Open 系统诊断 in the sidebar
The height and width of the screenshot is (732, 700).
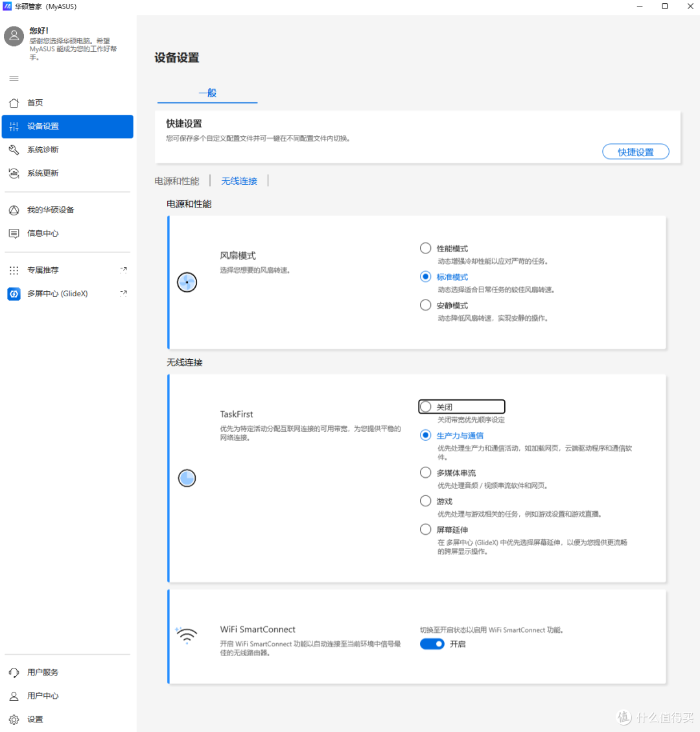click(67, 150)
